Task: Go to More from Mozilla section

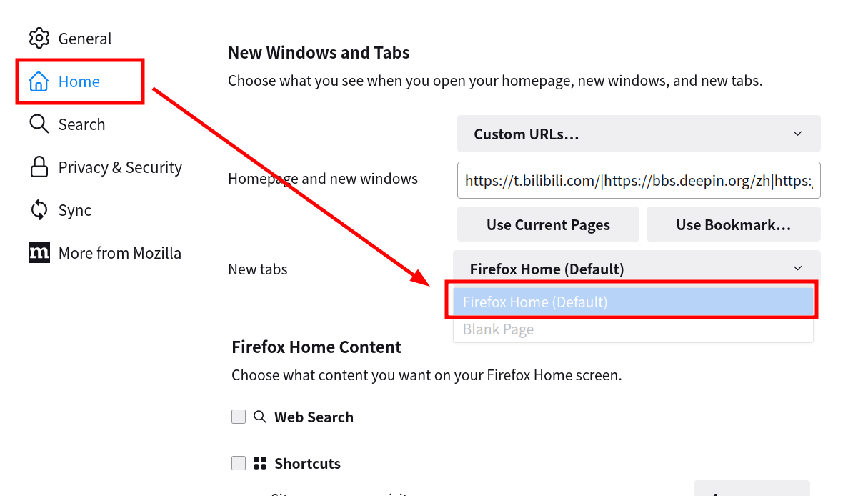Action: tap(119, 253)
